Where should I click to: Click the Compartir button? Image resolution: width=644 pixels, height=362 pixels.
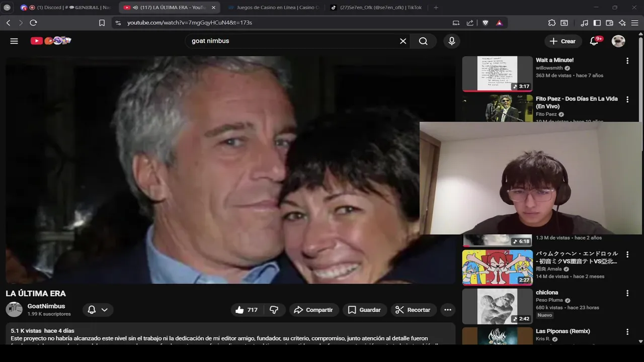point(314,310)
